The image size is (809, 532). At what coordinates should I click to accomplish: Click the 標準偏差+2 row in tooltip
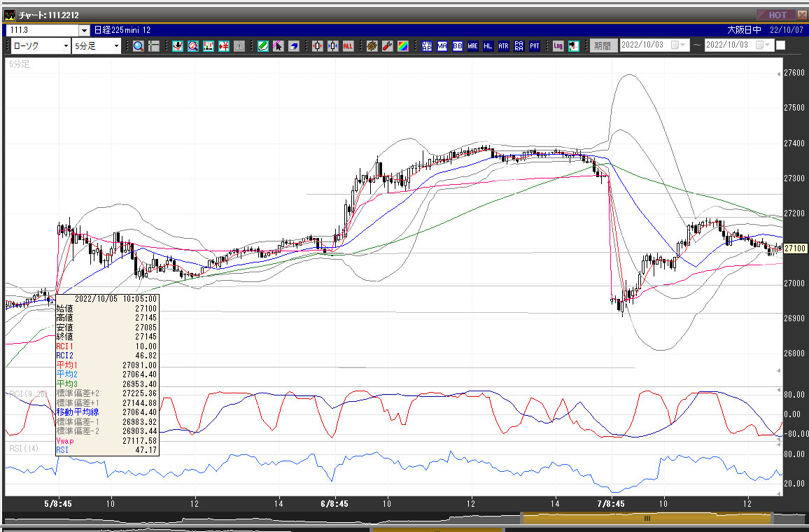107,393
